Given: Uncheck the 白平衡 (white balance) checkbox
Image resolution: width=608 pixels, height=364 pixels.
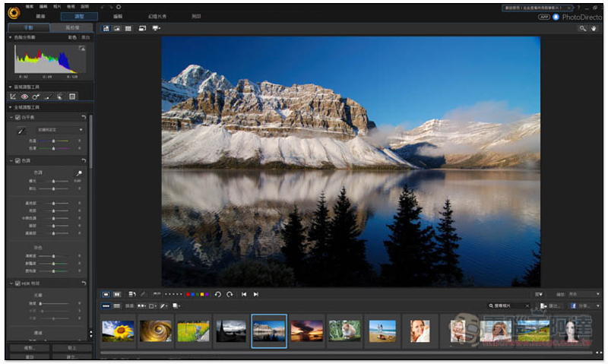Looking at the screenshot, I should pyautogui.click(x=17, y=118).
